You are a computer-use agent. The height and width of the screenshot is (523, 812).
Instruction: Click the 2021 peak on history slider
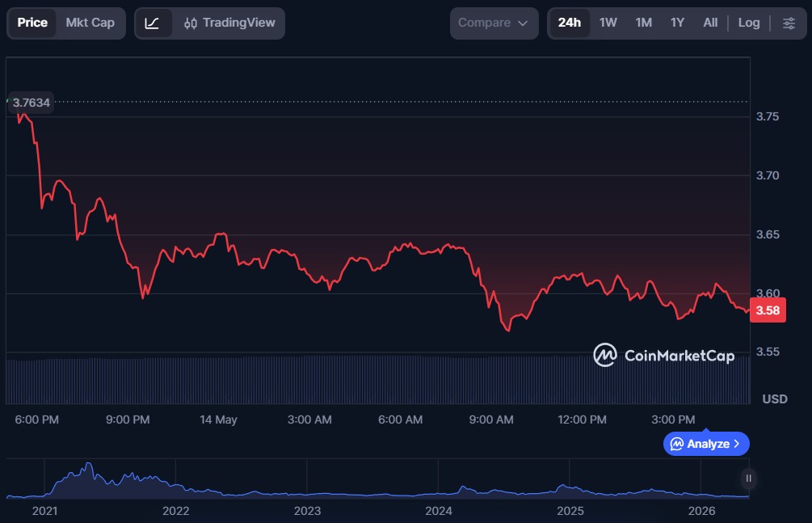click(x=89, y=465)
